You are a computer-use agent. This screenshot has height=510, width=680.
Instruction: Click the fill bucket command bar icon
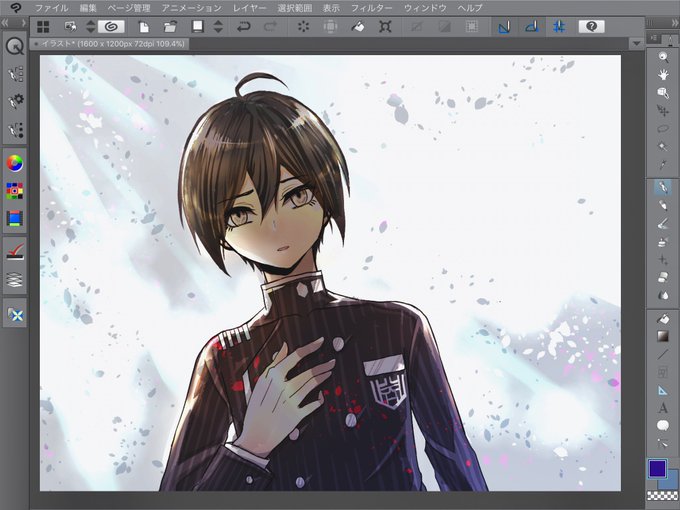[358, 27]
